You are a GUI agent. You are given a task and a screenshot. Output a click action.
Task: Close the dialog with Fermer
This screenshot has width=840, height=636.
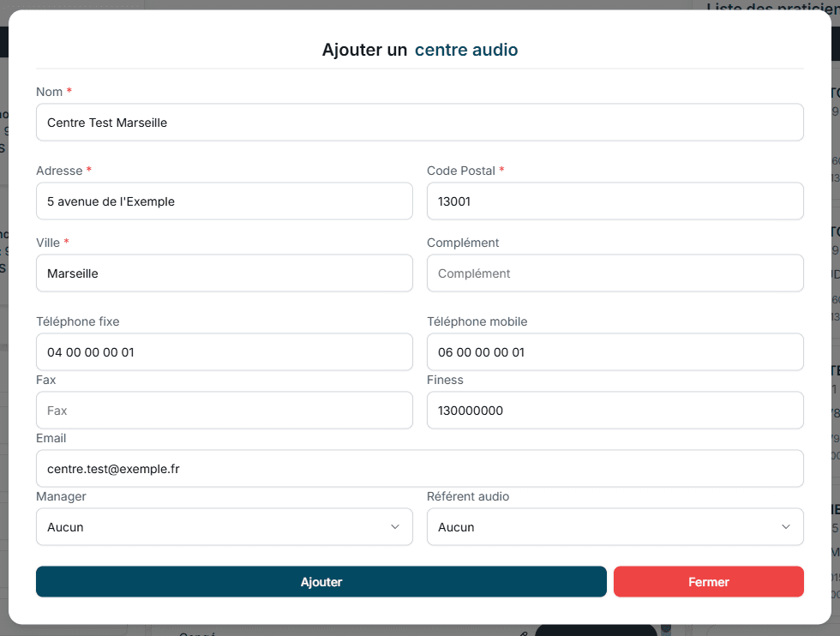coord(708,581)
